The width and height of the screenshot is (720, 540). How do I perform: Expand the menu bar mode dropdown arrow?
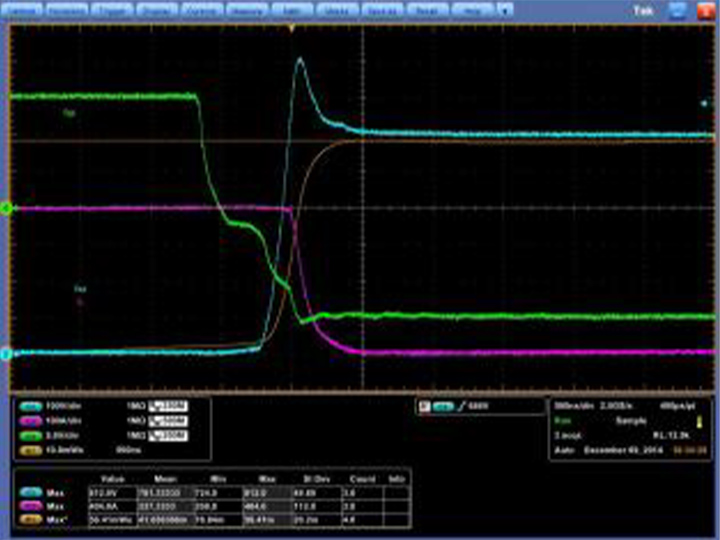(x=505, y=9)
